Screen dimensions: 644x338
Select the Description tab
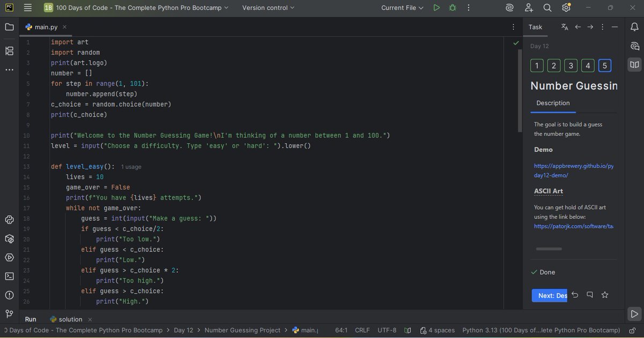click(553, 103)
